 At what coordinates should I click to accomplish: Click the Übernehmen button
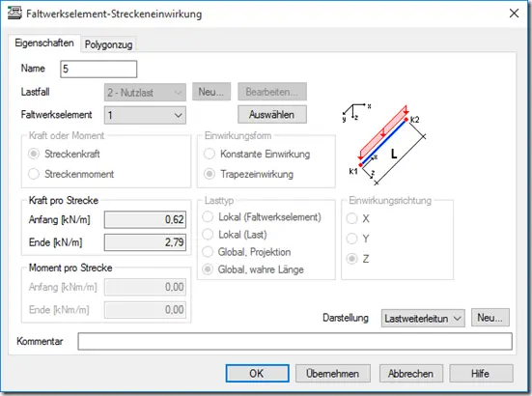pyautogui.click(x=332, y=373)
